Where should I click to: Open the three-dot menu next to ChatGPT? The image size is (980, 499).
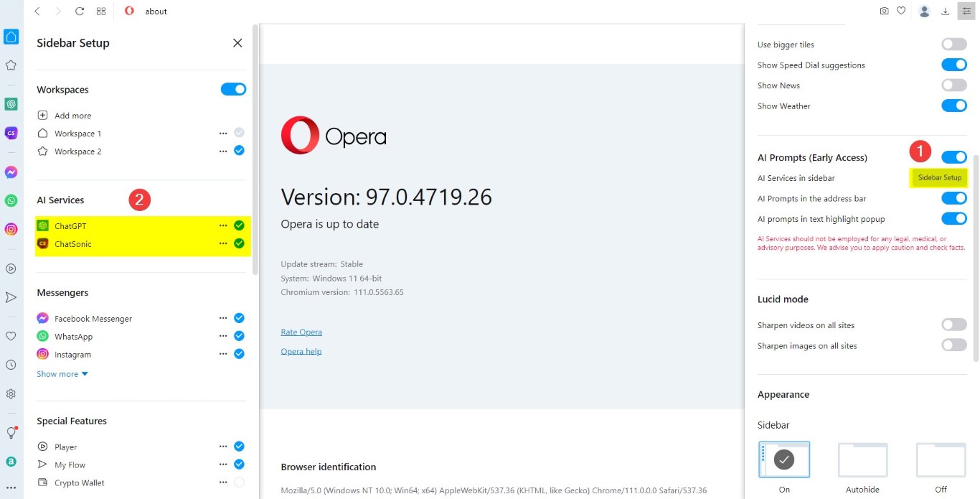223,225
